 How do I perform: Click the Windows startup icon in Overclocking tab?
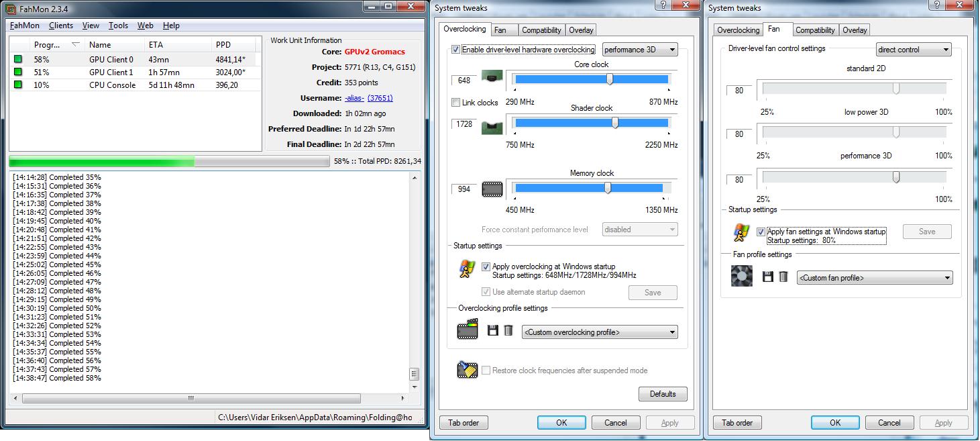tap(467, 269)
